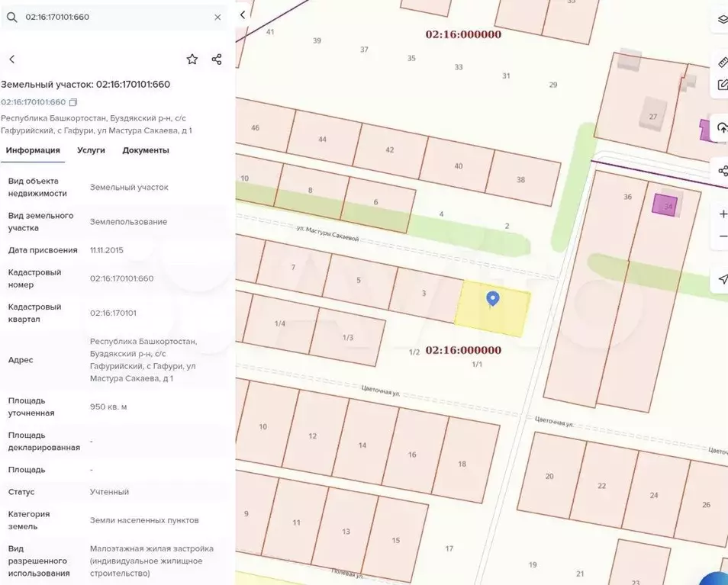Image resolution: width=728 pixels, height=585 pixels.
Task: Share the parcel via panel share icon
Action: (217, 59)
